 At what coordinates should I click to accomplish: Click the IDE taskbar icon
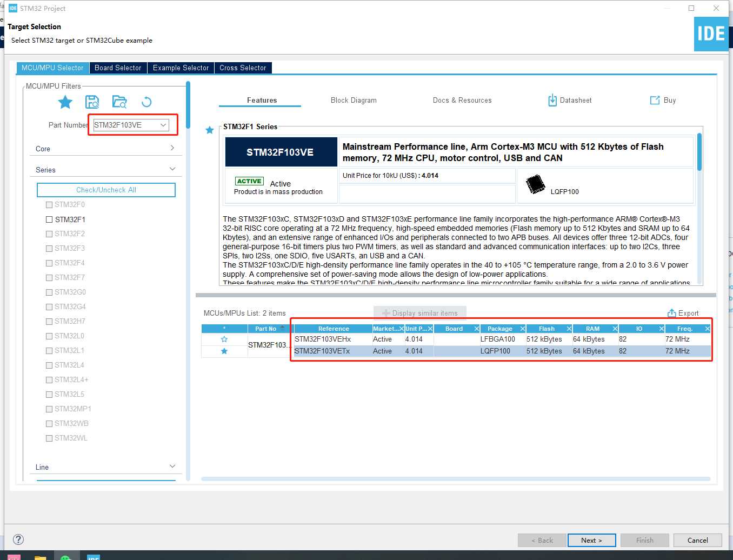tap(94, 557)
